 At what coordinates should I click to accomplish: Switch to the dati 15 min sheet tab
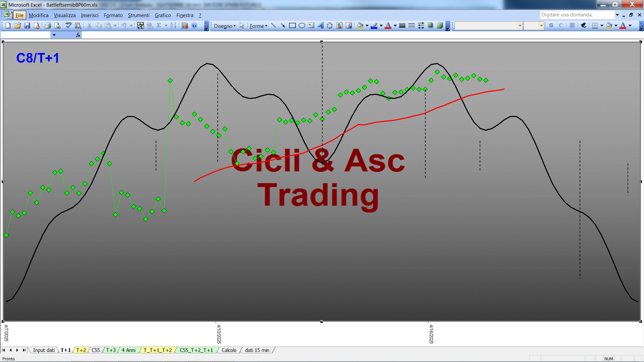[257, 350]
